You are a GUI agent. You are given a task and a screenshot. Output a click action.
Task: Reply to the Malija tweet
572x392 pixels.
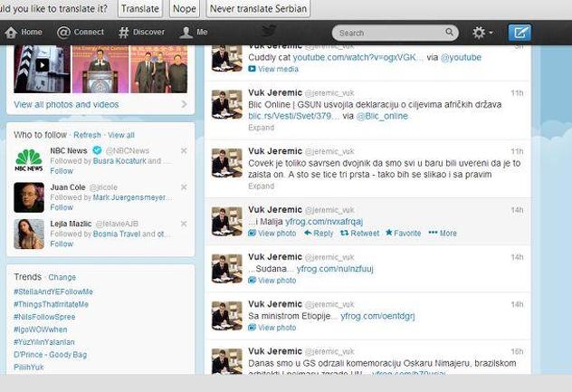coord(319,234)
